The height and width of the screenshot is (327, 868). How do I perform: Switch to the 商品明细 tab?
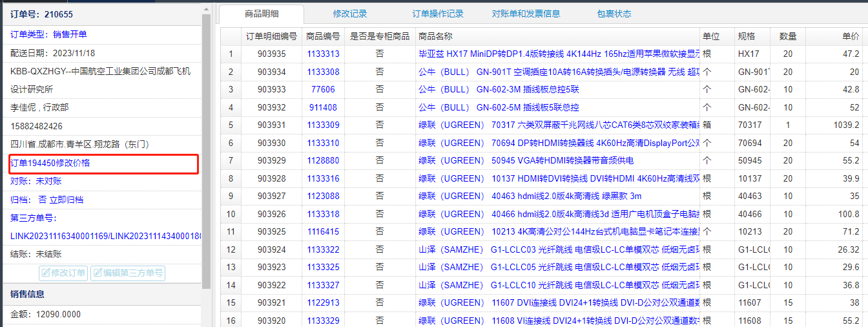[x=262, y=14]
